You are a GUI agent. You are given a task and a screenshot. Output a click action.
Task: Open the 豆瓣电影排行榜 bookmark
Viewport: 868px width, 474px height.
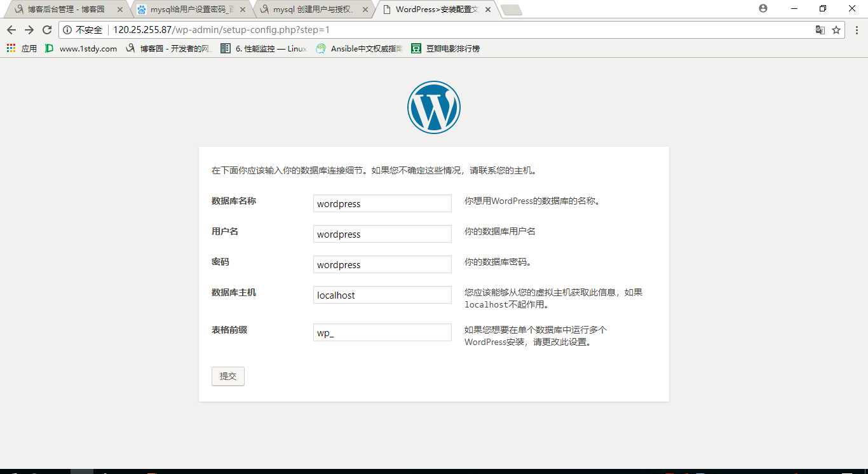coord(445,48)
